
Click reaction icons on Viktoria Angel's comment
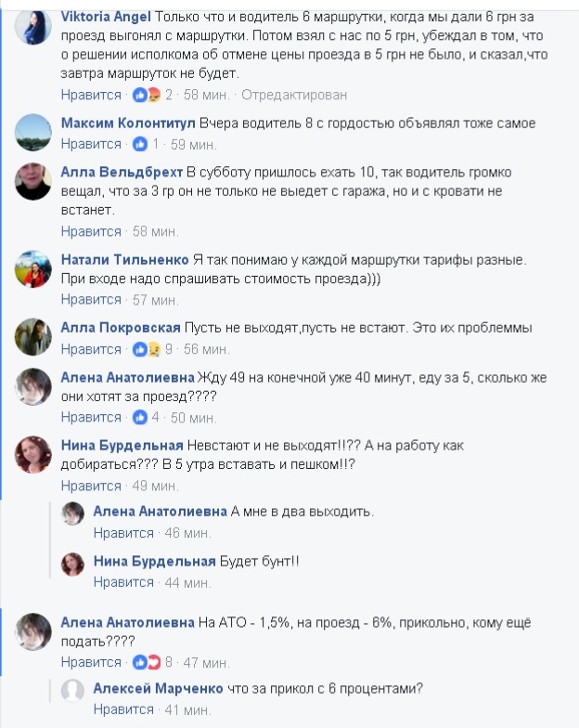[147, 95]
